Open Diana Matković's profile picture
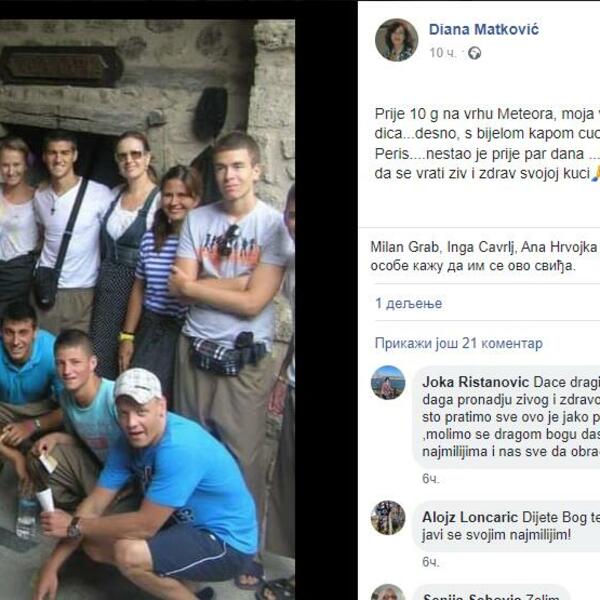Screen dimensions: 600x600 pyautogui.click(x=396, y=40)
